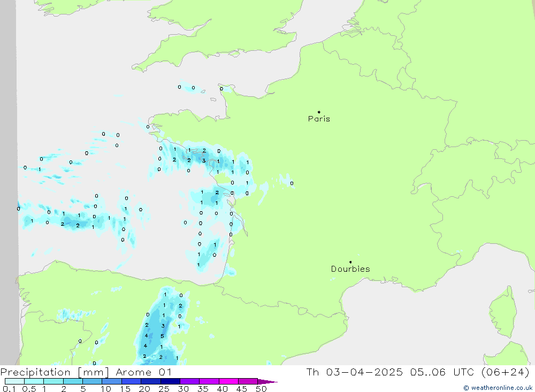The height and width of the screenshot is (392, 535).
Task: Click the '0.1' scale label
Action: point(9,389)
